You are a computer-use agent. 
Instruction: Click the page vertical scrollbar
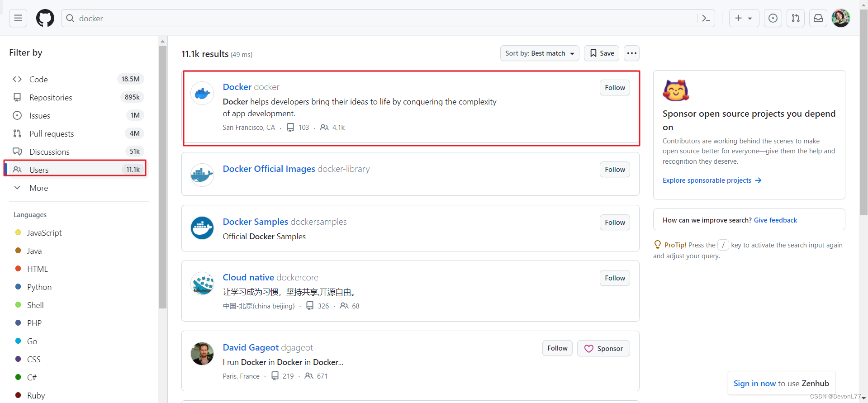tap(863, 113)
